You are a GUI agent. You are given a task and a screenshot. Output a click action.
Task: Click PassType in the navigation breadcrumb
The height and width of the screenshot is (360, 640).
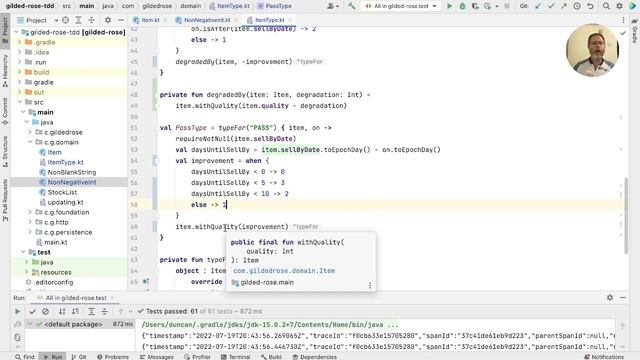(x=274, y=6)
